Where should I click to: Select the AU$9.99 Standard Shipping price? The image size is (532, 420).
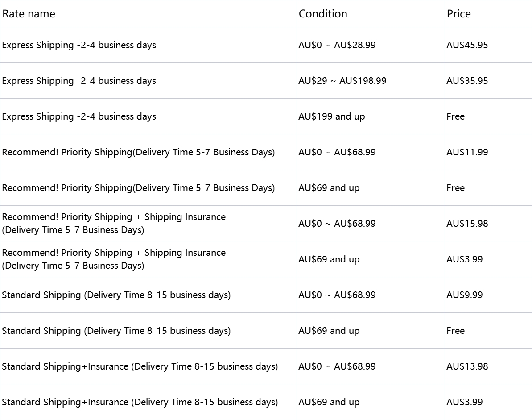point(464,295)
